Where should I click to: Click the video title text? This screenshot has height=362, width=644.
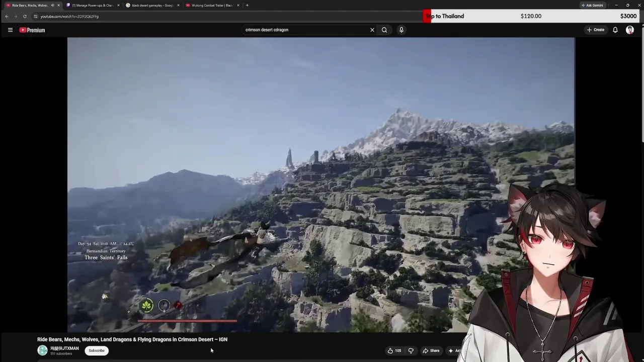pos(132,339)
